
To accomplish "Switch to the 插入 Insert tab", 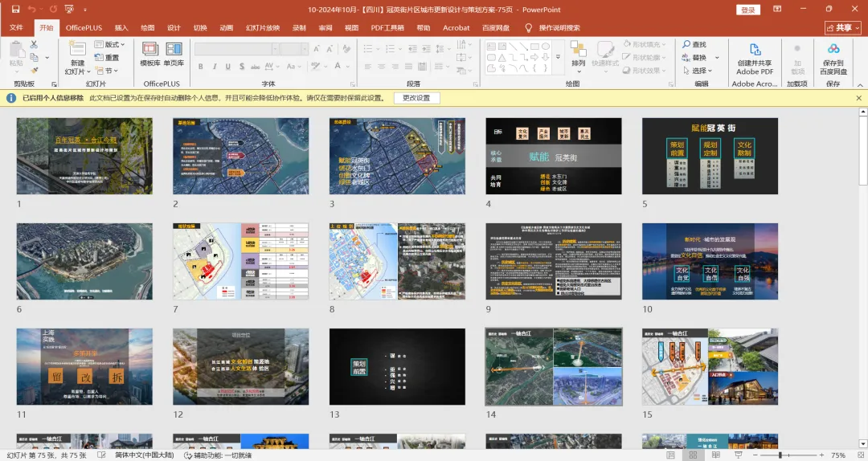I will tap(121, 27).
